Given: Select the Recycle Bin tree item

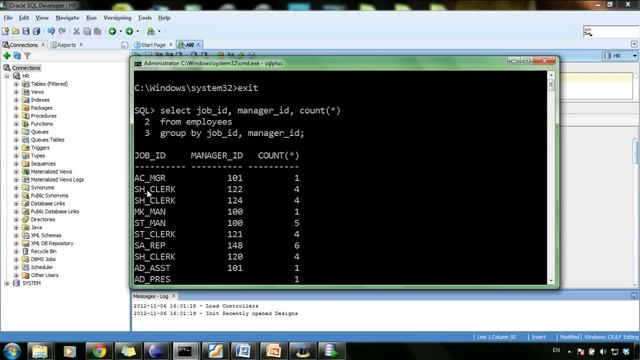Looking at the screenshot, I should click(x=43, y=251).
